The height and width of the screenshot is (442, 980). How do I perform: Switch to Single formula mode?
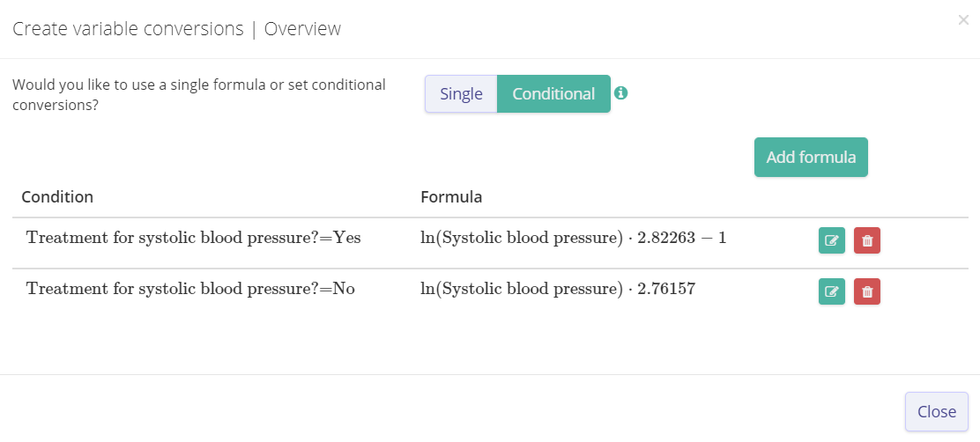[x=461, y=94]
